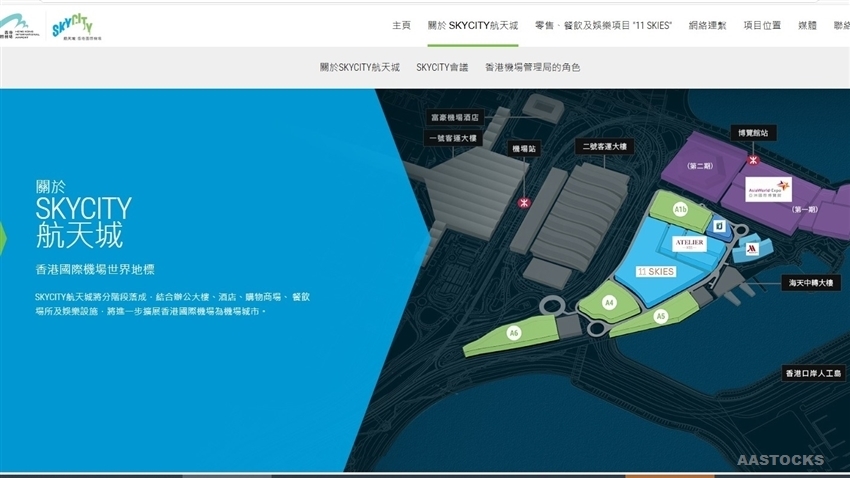Open the 主頁 home menu item

401,25
